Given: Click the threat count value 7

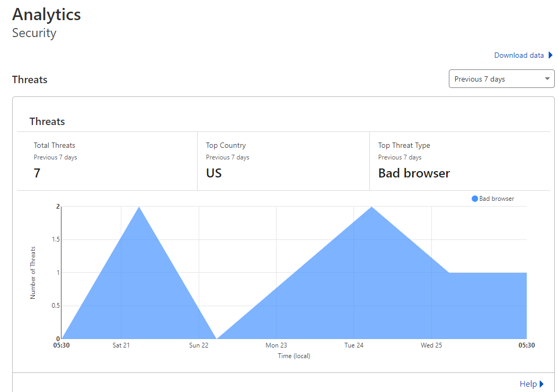Looking at the screenshot, I should 37,173.
